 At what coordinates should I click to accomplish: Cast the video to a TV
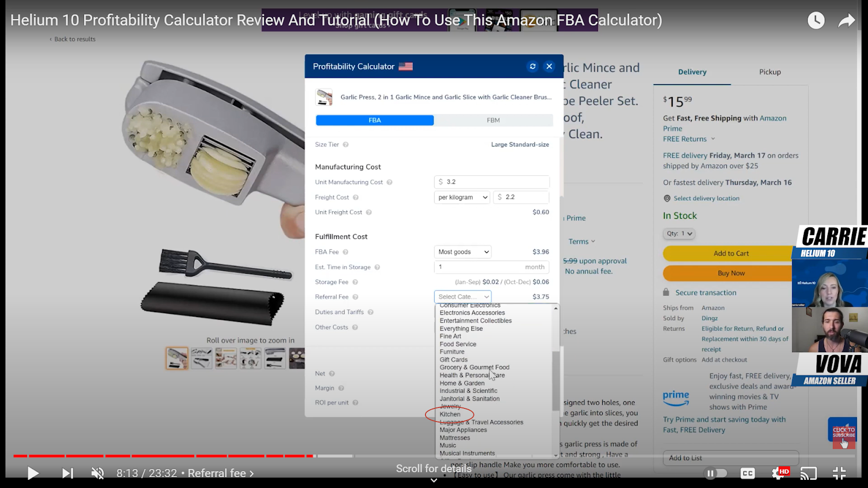(808, 473)
